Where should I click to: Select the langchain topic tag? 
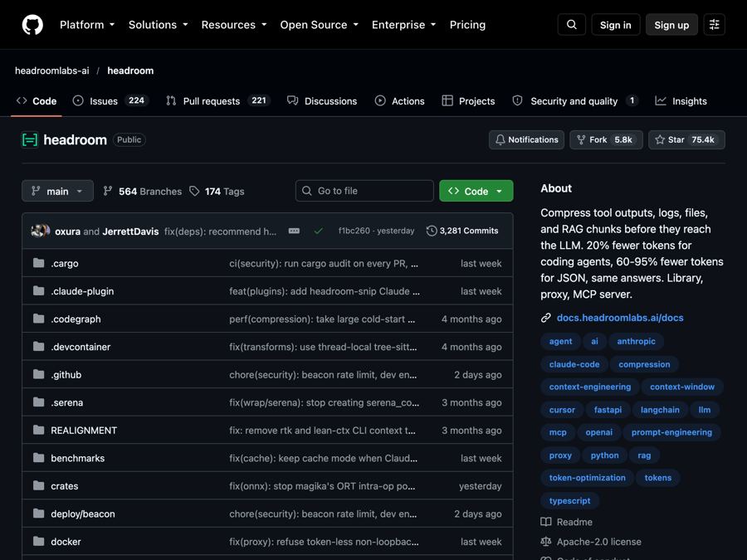point(660,410)
